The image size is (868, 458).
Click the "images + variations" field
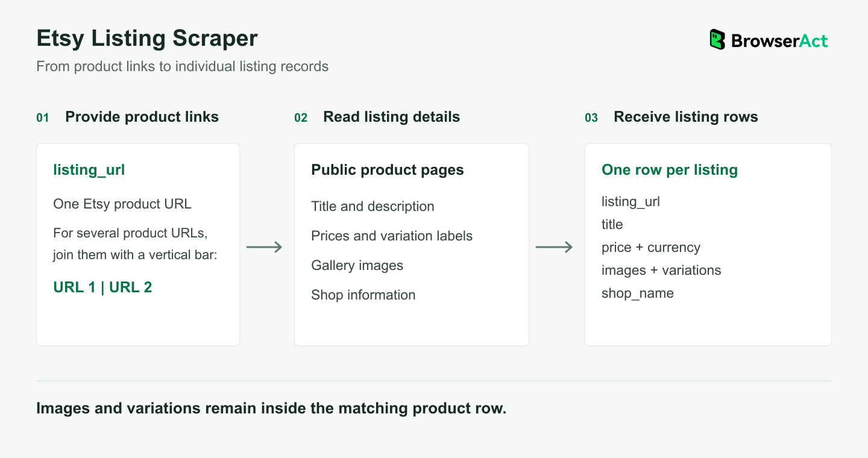[661, 270]
